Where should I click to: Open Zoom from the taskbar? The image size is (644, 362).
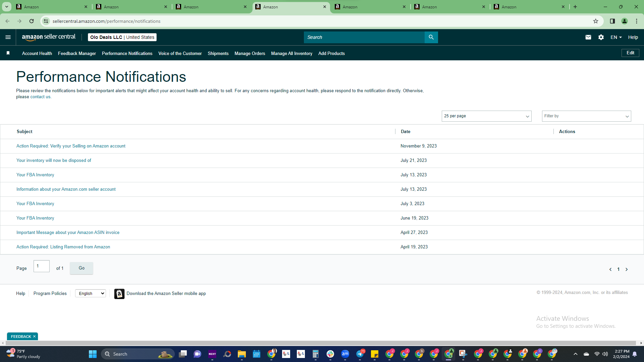click(x=345, y=354)
